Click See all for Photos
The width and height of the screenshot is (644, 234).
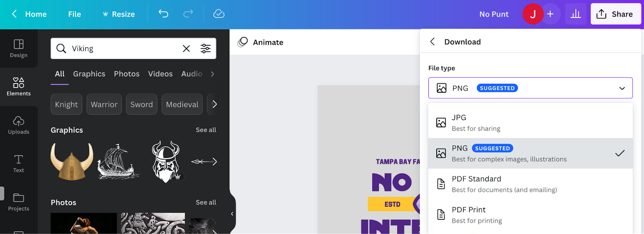206,202
